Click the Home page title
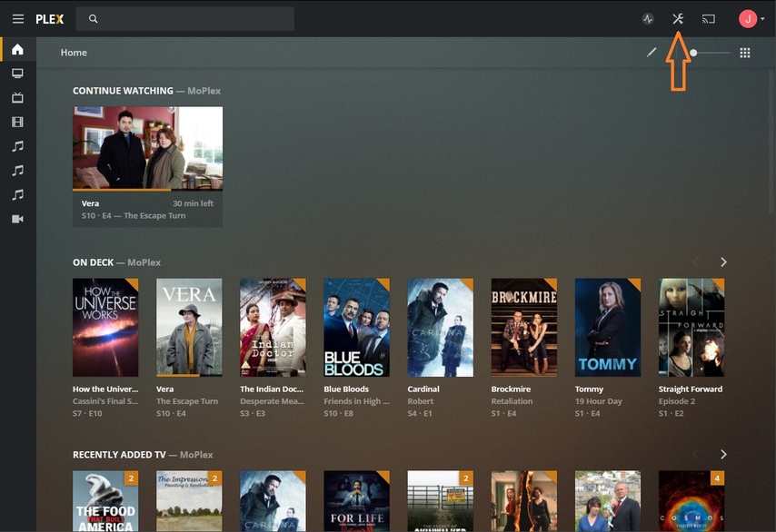Screen dimensions: 776x532 [x=74, y=53]
